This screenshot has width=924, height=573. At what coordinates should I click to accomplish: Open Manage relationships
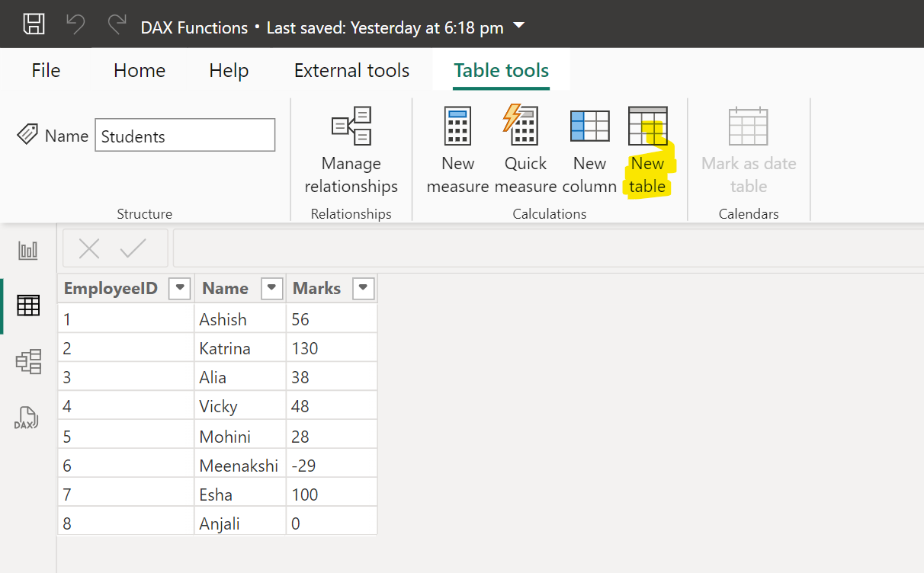[351, 149]
